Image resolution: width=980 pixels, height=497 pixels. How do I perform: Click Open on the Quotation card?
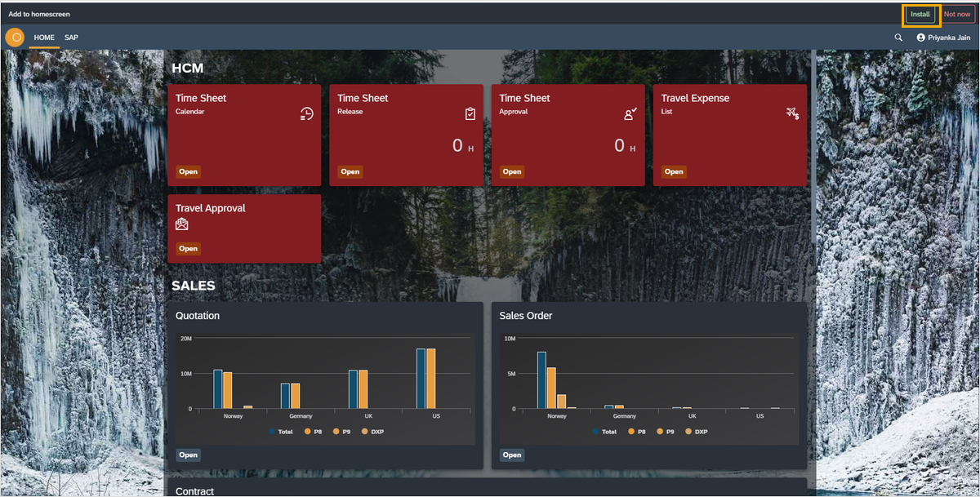(189, 455)
